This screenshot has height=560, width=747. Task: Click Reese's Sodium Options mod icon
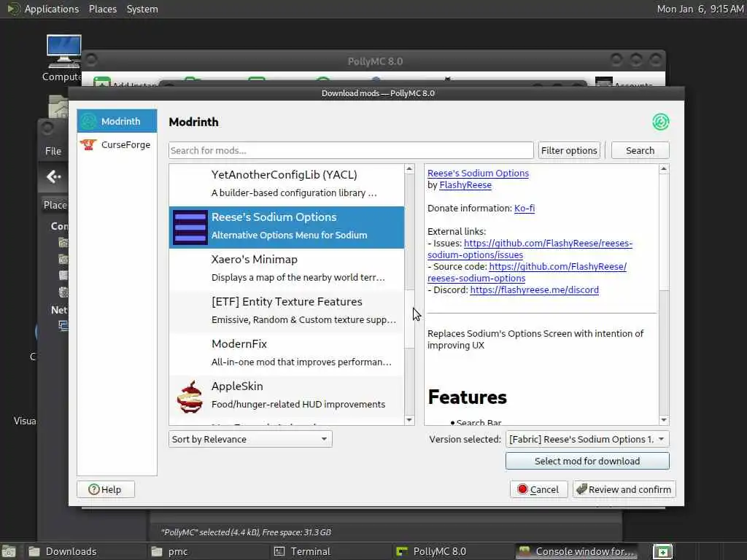(190, 227)
